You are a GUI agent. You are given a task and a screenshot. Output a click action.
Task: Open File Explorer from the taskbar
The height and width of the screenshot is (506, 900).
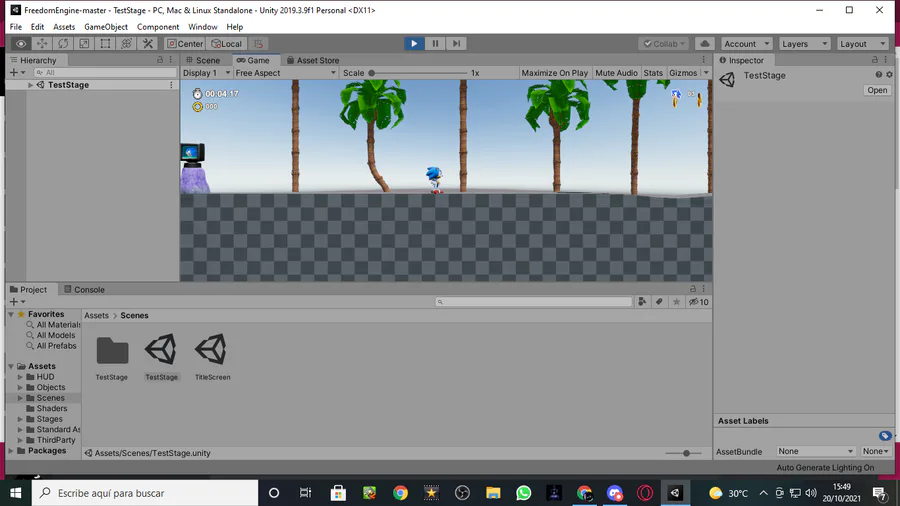pos(493,493)
